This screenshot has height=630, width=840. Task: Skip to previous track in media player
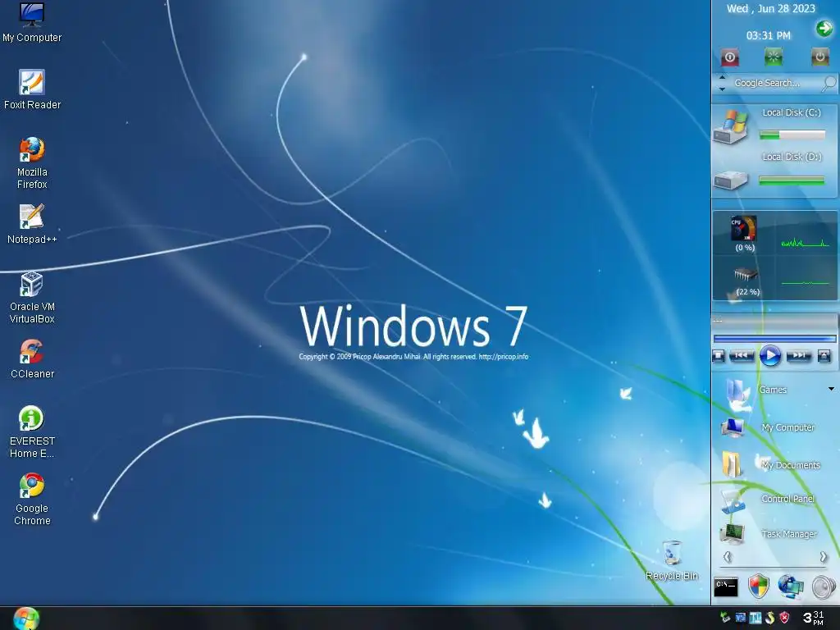[742, 355]
